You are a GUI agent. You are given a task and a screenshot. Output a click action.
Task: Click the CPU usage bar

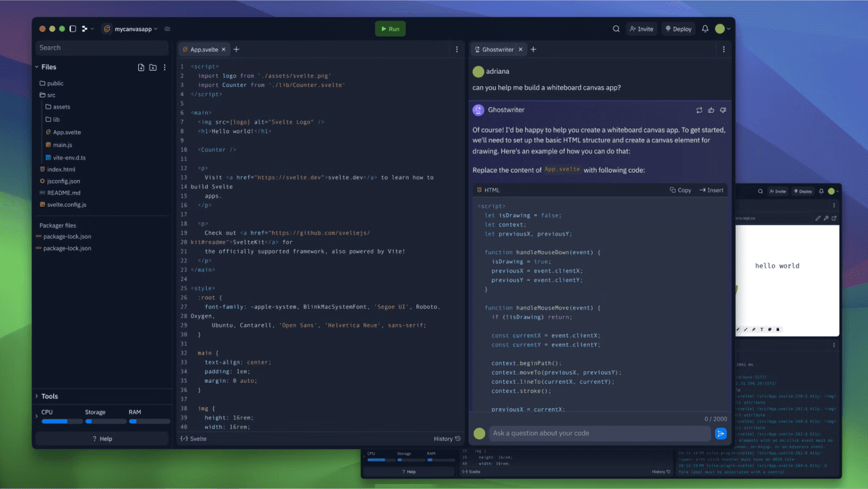[x=61, y=422]
